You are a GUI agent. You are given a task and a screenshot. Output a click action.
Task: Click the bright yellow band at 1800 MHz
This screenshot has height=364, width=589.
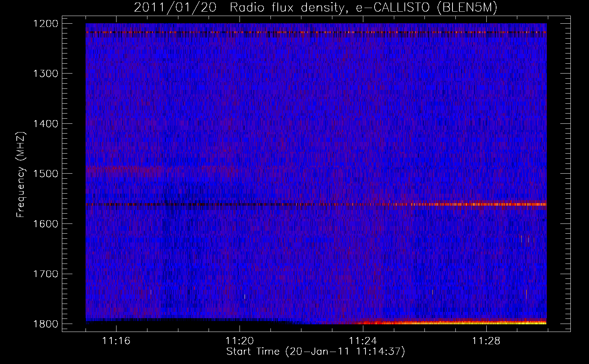point(451,322)
